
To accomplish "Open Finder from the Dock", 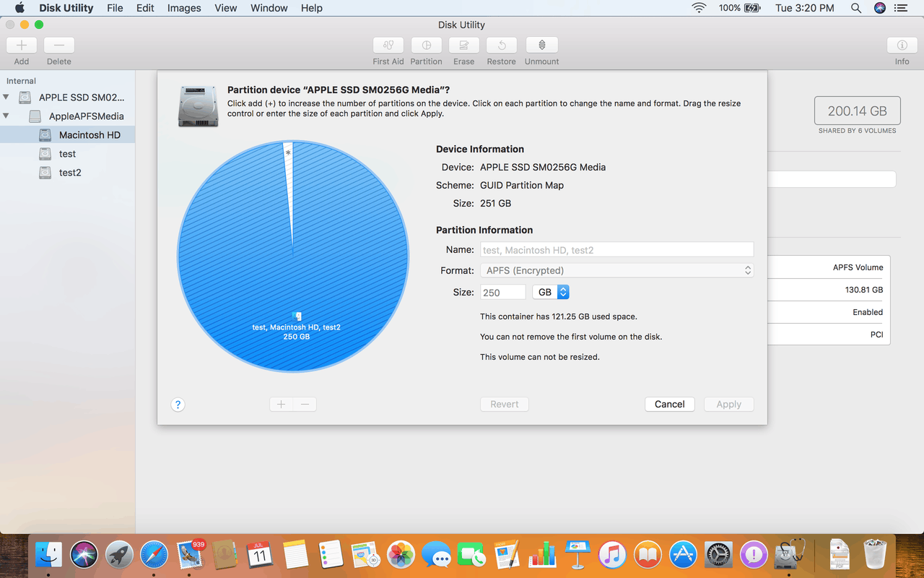I will (x=49, y=555).
